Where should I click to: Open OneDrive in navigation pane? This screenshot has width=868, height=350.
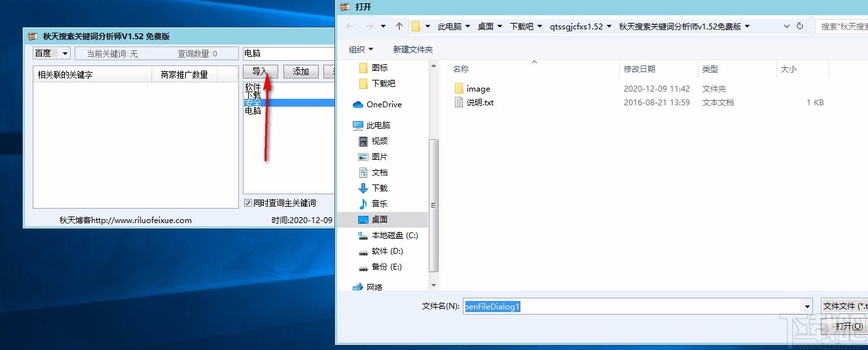377,104
